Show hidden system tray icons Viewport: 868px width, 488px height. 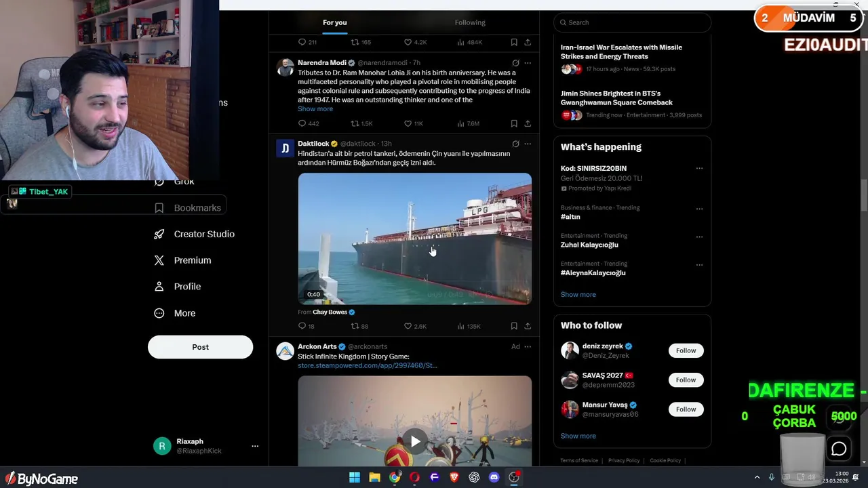757,477
